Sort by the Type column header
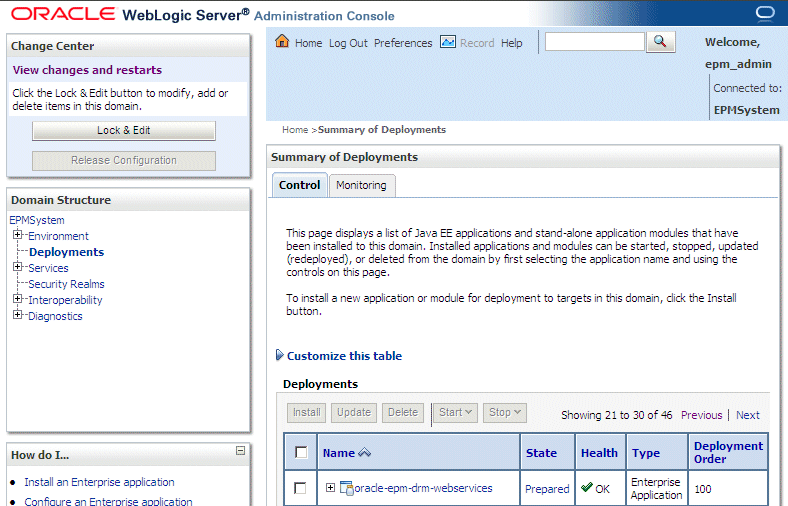Image resolution: width=788 pixels, height=506 pixels. (x=646, y=453)
